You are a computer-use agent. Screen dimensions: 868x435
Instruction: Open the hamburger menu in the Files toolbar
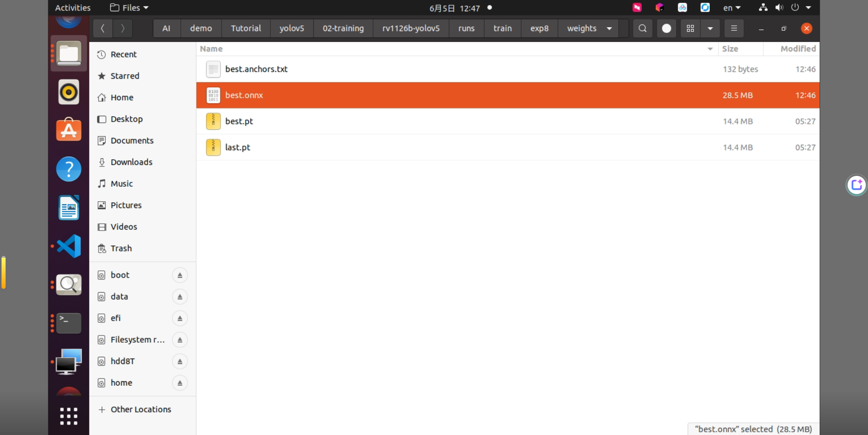click(x=734, y=28)
